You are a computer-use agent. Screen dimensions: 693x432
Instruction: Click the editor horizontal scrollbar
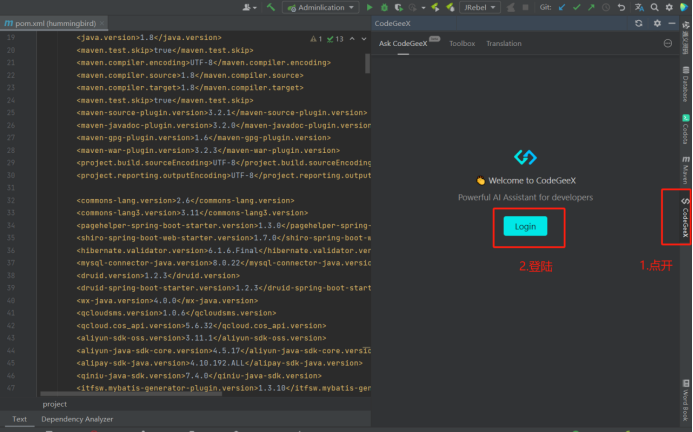point(131,393)
